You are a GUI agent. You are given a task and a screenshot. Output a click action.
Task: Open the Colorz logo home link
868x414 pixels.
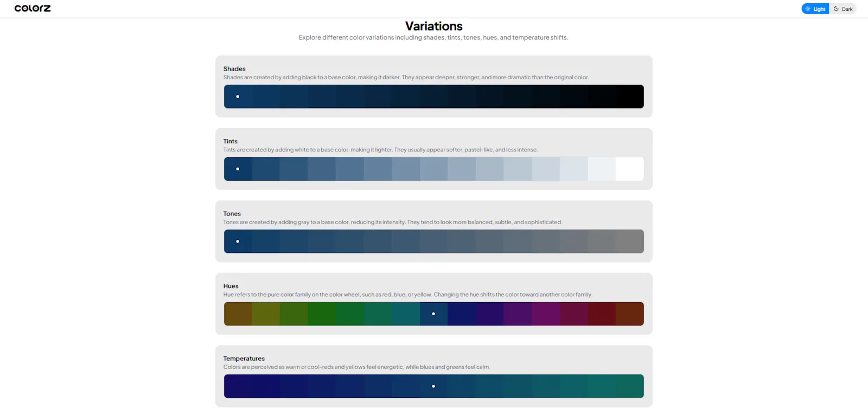click(x=33, y=9)
